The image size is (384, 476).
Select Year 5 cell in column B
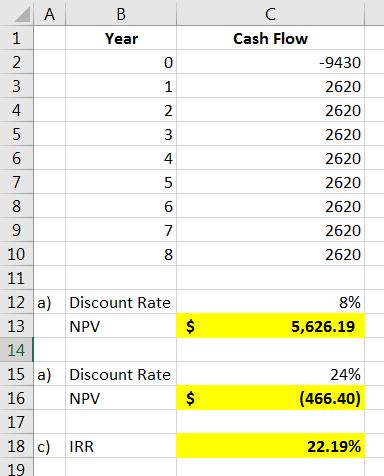point(121,182)
